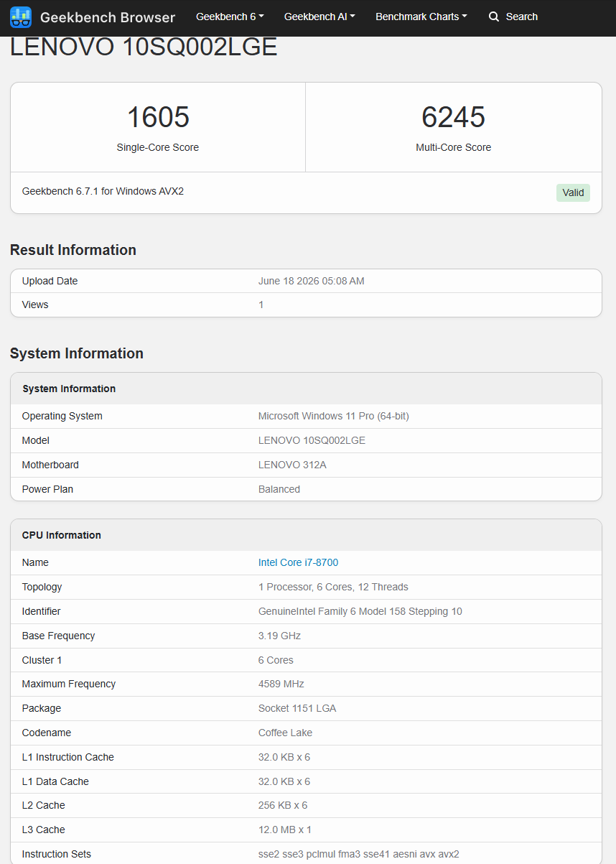Click the Views row label
Image resolution: width=616 pixels, height=864 pixels.
[x=35, y=305]
